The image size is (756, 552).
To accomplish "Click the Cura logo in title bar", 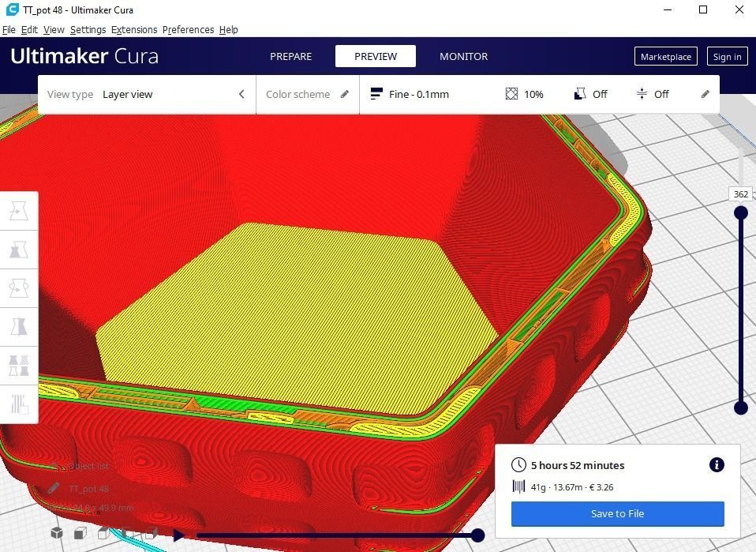I will 12,9.
